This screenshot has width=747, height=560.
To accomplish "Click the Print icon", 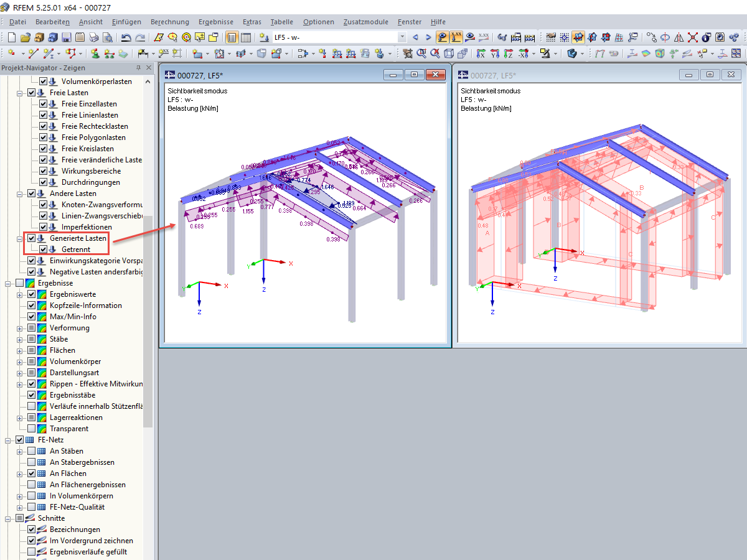I will (93, 37).
